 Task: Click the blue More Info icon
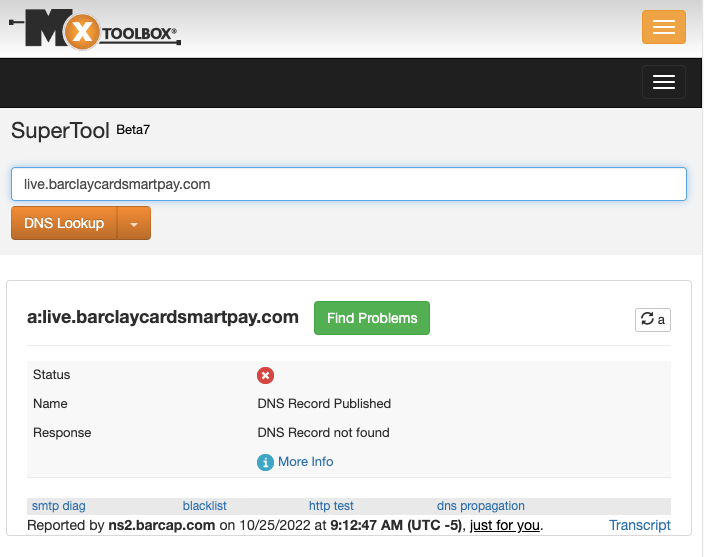point(265,462)
